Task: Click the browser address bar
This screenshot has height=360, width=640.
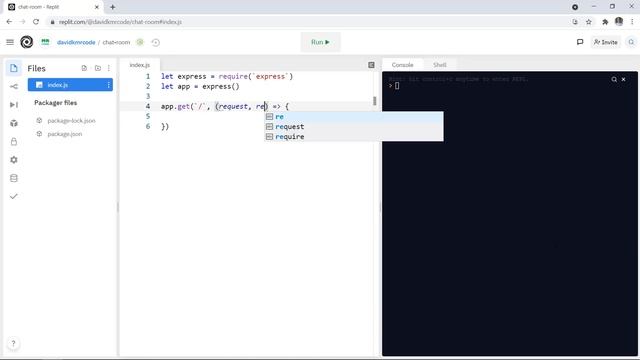Action: (306, 22)
